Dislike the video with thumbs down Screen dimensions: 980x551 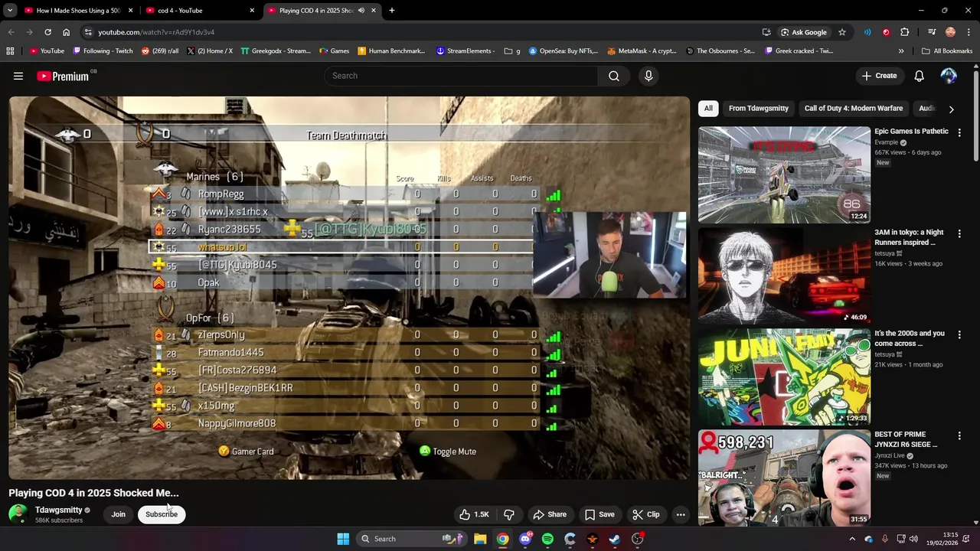click(508, 514)
